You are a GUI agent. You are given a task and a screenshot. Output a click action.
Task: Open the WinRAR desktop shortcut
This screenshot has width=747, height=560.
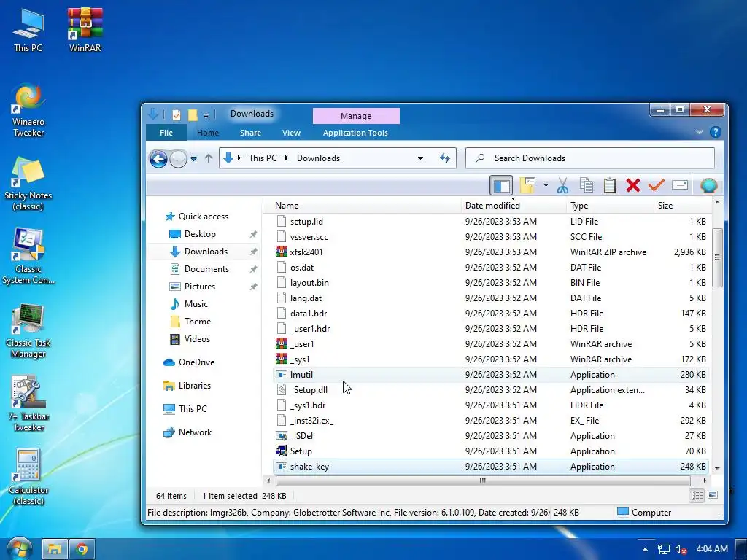(x=85, y=29)
